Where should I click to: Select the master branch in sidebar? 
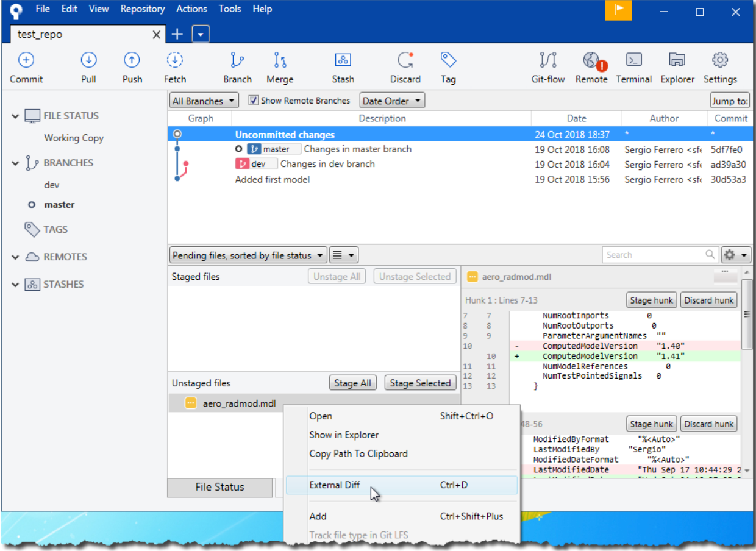click(x=59, y=205)
